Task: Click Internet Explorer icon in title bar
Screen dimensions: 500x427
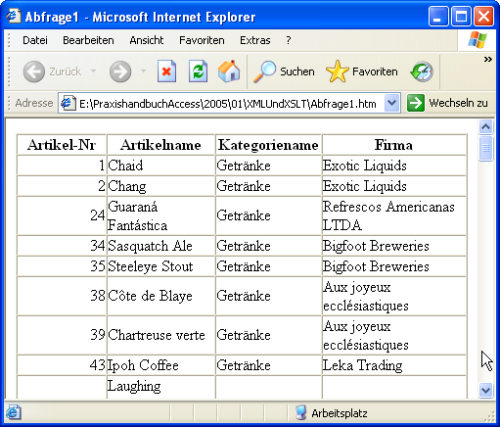Action: (x=14, y=16)
